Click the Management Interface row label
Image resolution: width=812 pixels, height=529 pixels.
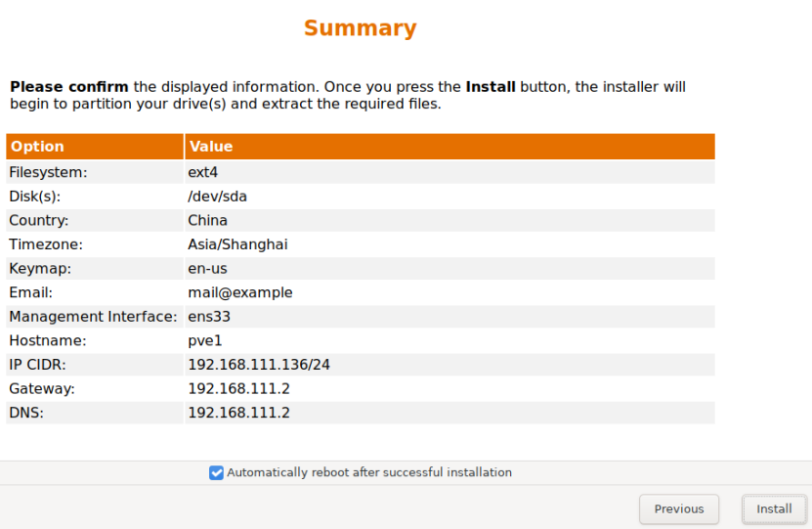click(93, 317)
